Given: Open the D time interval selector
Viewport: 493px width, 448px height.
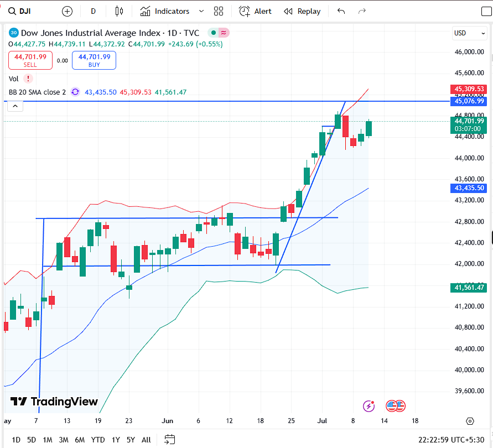Looking at the screenshot, I should click(x=93, y=11).
